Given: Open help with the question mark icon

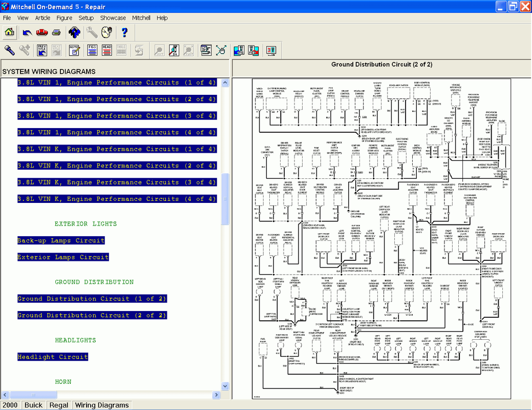Looking at the screenshot, I should click(x=124, y=32).
